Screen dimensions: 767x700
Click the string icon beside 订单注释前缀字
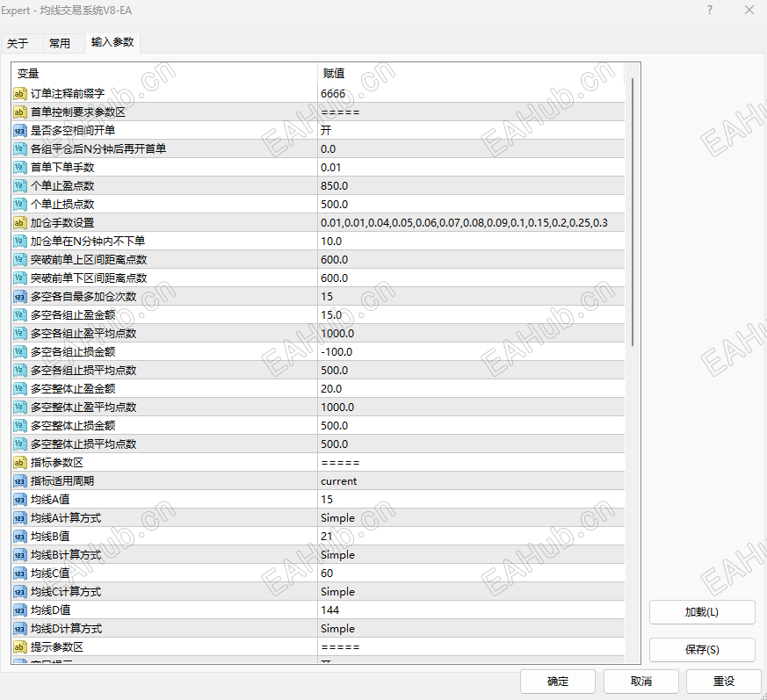click(x=19, y=93)
